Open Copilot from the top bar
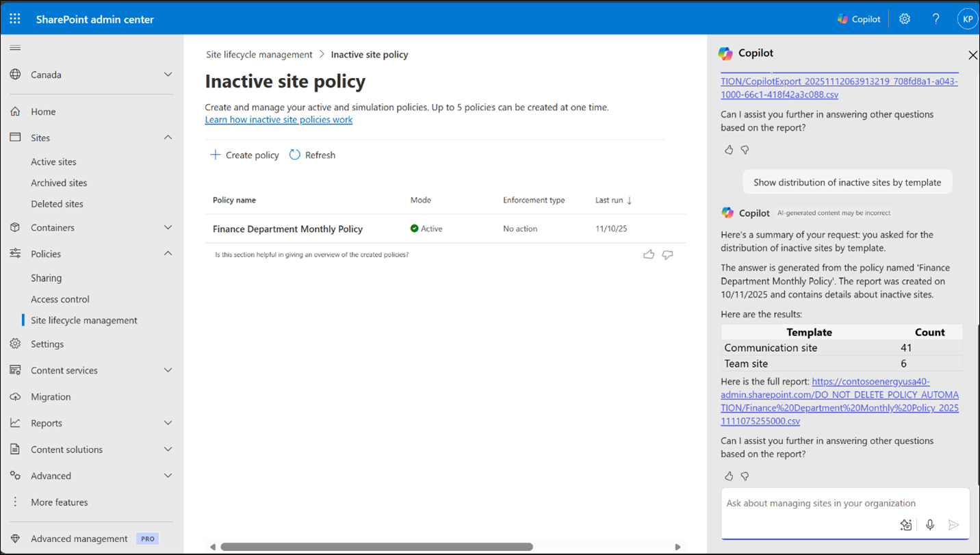 tap(858, 18)
